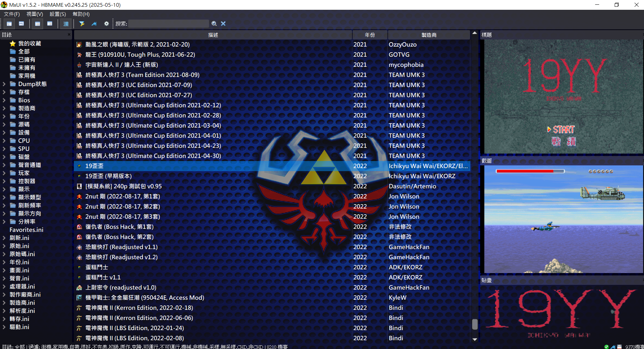Click icon for 機甲戰士 Access Mod
The width and height of the screenshot is (644, 349).
pos(79,298)
